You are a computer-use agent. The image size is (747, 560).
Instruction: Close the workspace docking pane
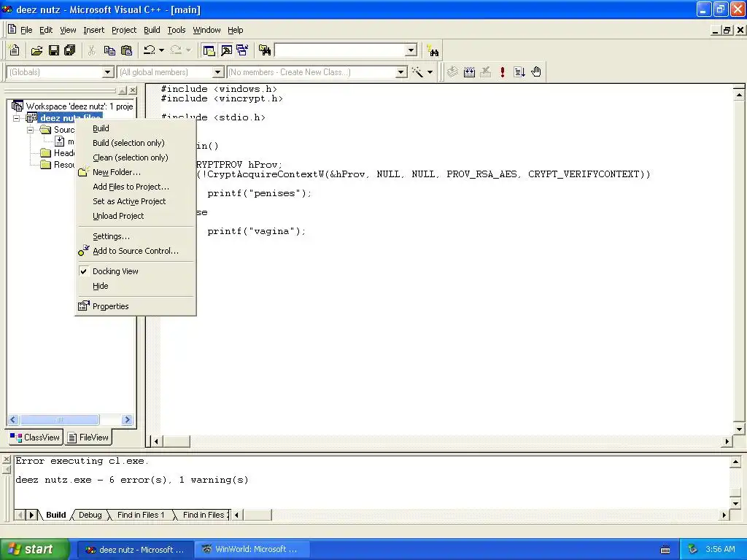(133, 90)
